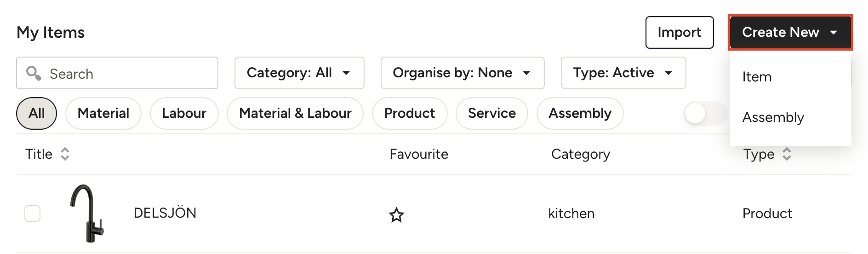Choose Assembly from Create New menu
The image size is (868, 254).
coord(773,117)
